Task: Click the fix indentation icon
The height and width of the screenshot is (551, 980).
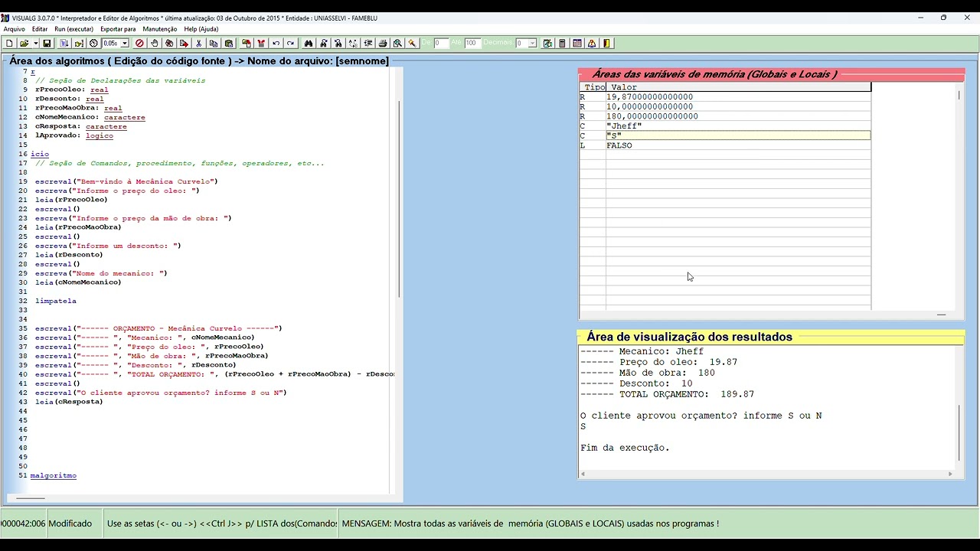Action: tap(368, 44)
